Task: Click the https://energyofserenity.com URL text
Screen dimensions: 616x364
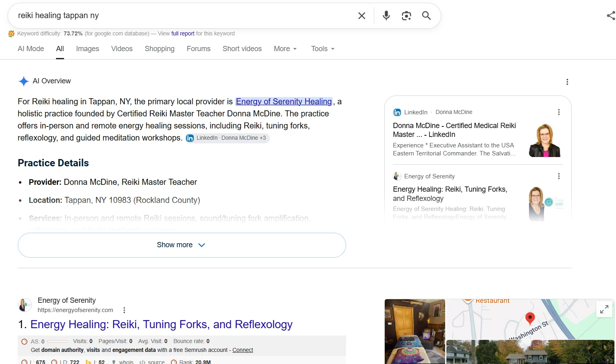Action: pyautogui.click(x=75, y=310)
